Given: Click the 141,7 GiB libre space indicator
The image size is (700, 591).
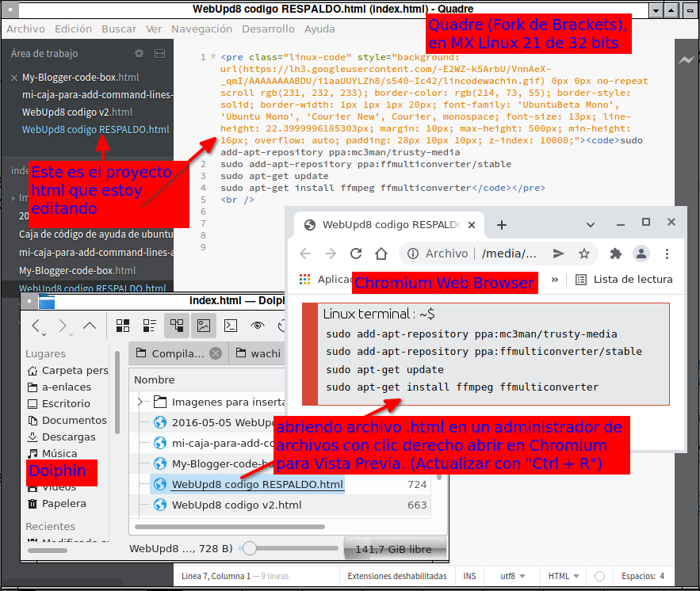Looking at the screenshot, I should (394, 549).
